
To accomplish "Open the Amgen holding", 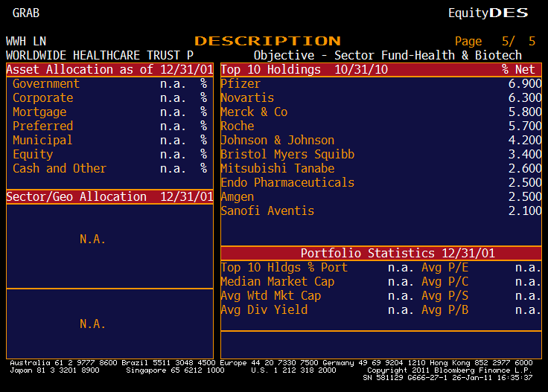I will 238,197.
